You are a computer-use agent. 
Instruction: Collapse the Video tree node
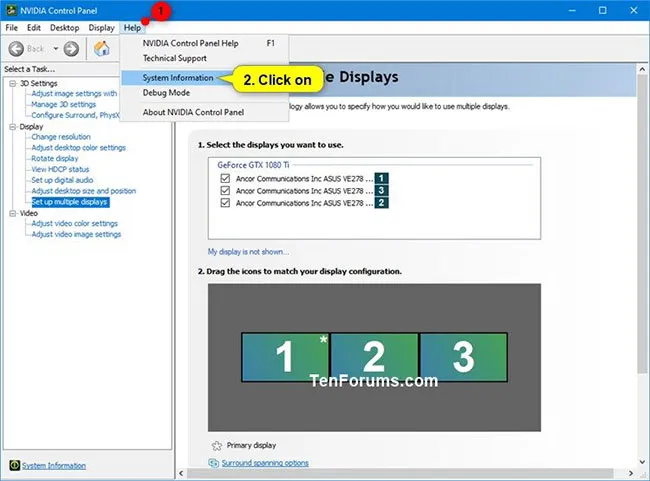click(12, 213)
